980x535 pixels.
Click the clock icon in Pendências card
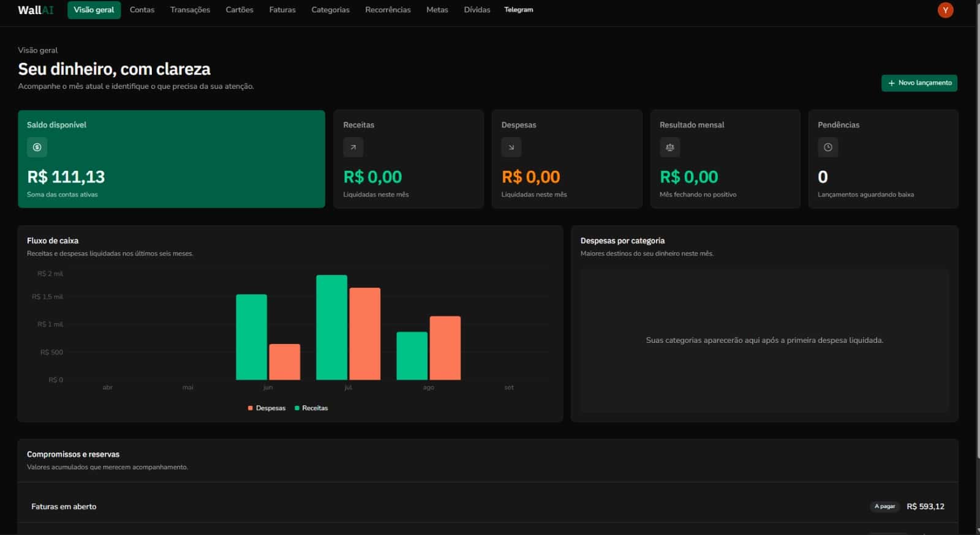click(827, 147)
